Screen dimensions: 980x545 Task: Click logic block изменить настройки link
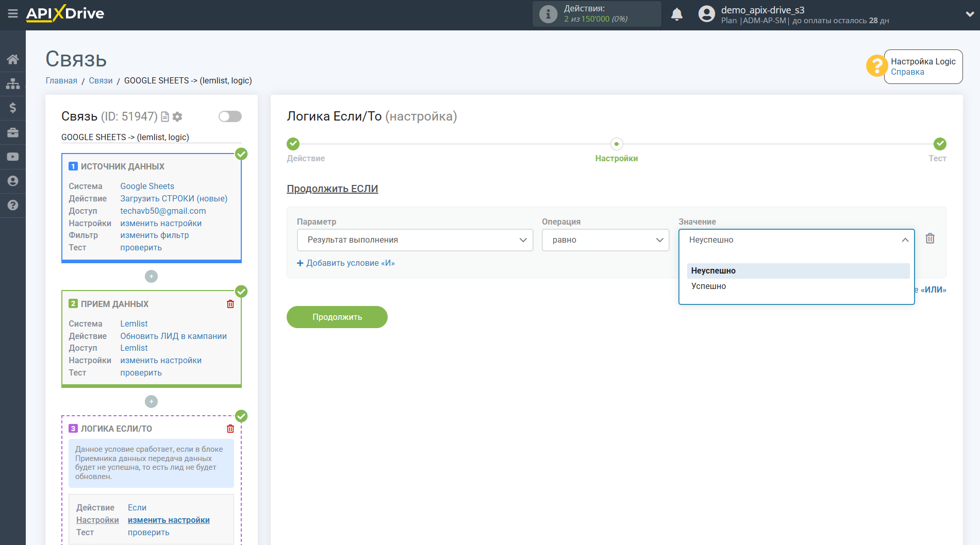[169, 520]
